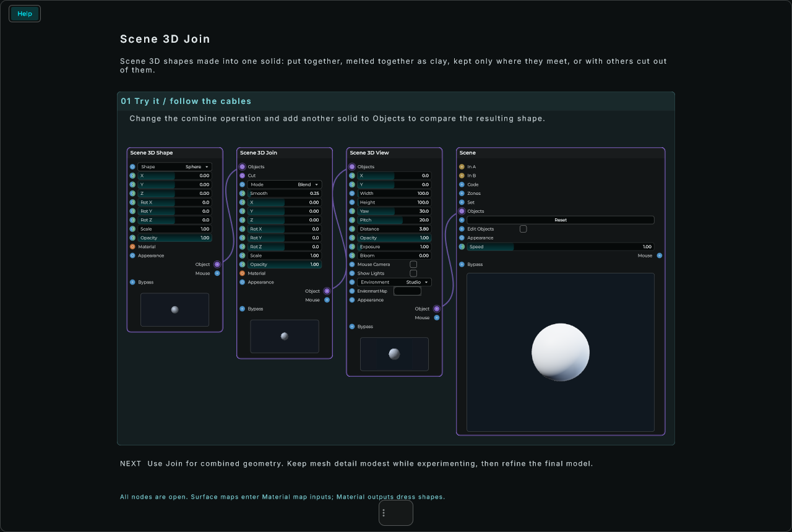
Task: Click the Environment Map input field
Action: pyautogui.click(x=407, y=291)
